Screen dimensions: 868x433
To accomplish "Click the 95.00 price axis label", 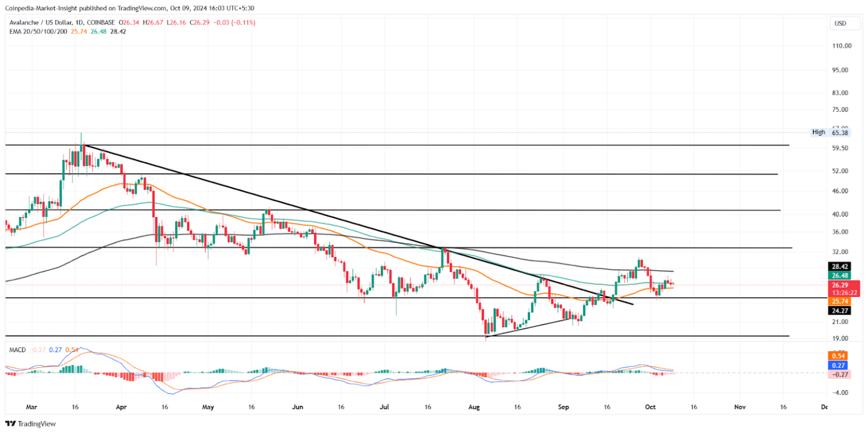I will [841, 71].
